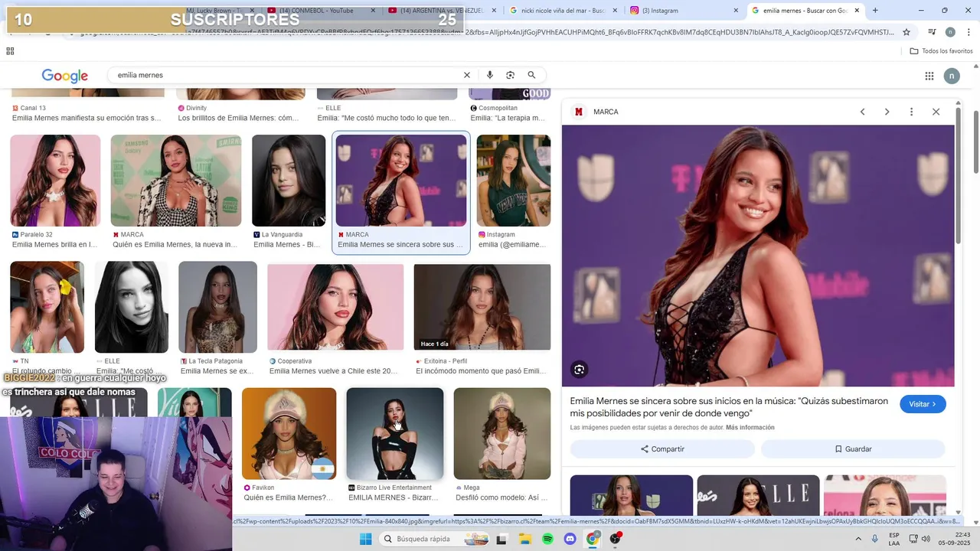Click the taskbar Búsqueda rápida box
This screenshot has height=551, width=980.
point(434,539)
